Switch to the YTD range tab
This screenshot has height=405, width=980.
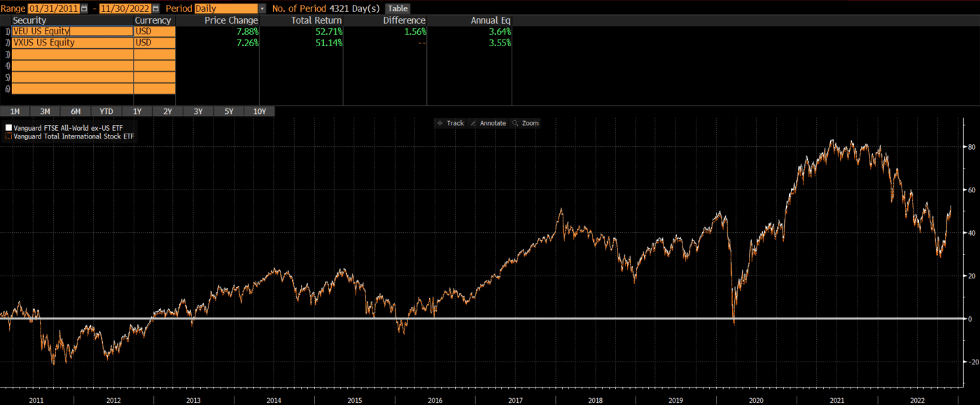click(106, 111)
